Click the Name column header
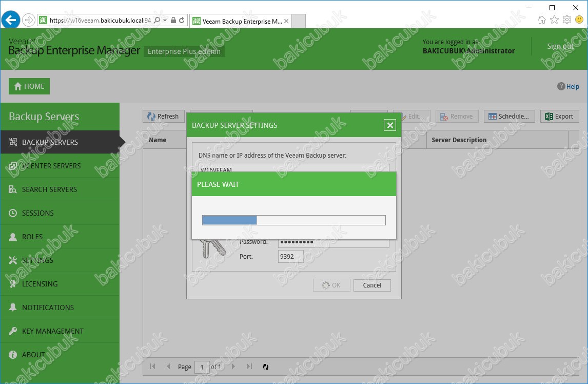 (x=158, y=140)
